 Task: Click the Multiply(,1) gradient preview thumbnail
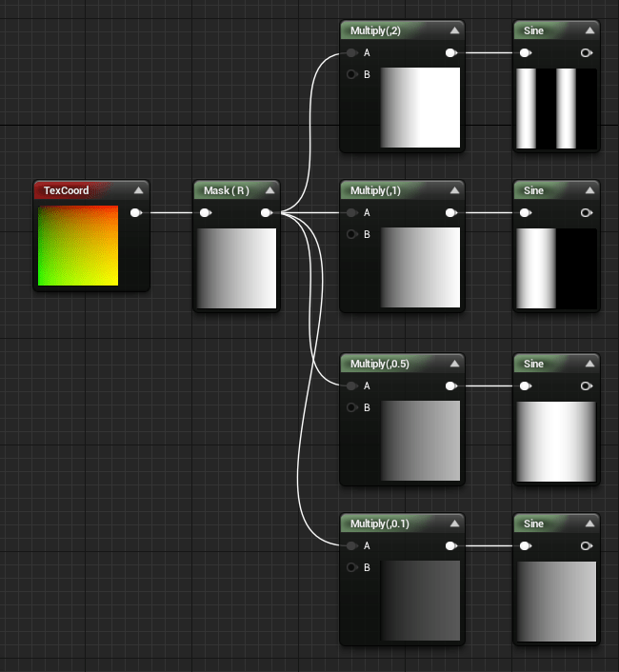pyautogui.click(x=420, y=267)
